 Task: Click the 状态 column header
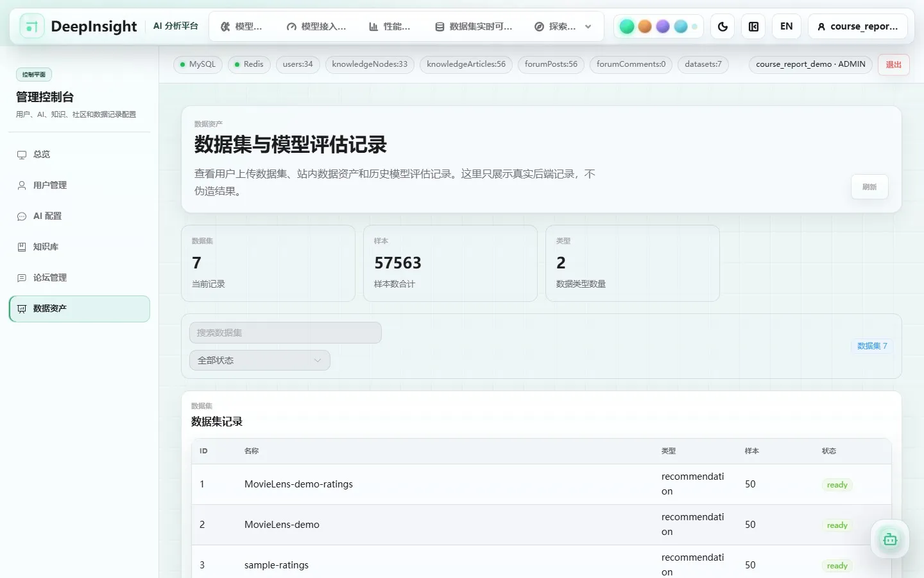[x=829, y=451]
